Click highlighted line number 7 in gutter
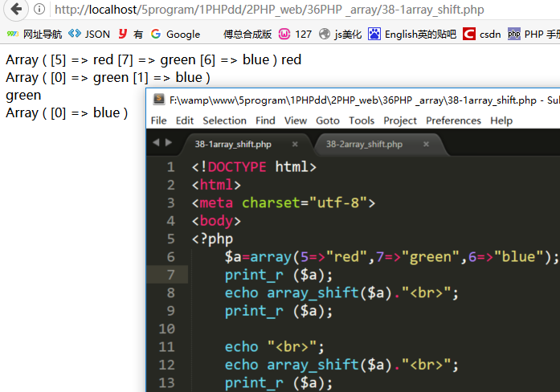 click(170, 275)
